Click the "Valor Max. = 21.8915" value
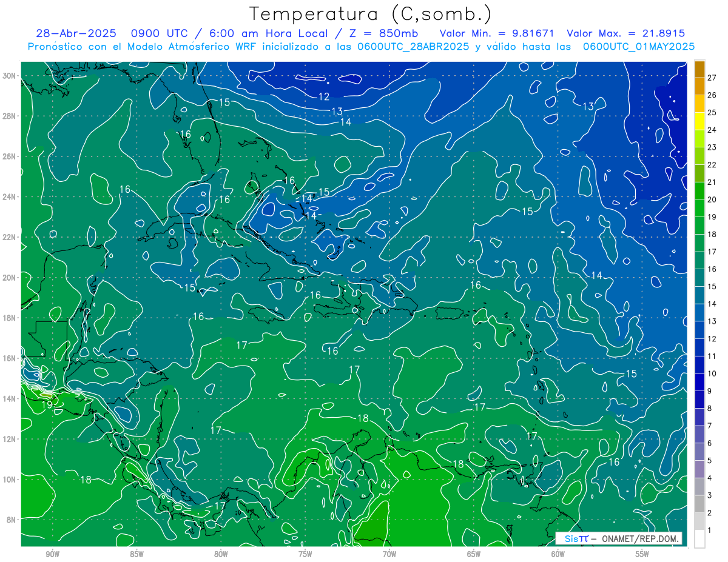The image size is (728, 562). click(x=625, y=33)
